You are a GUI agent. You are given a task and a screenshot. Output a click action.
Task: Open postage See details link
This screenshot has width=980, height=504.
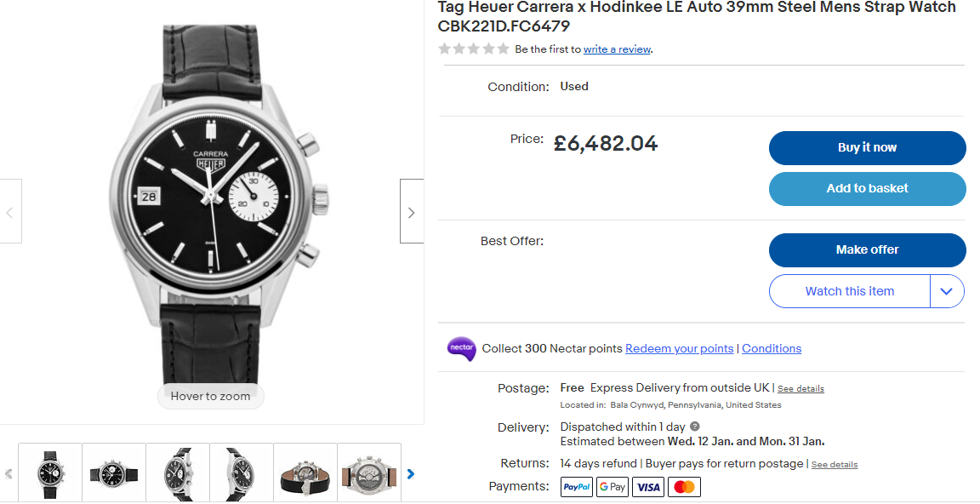[x=801, y=388]
